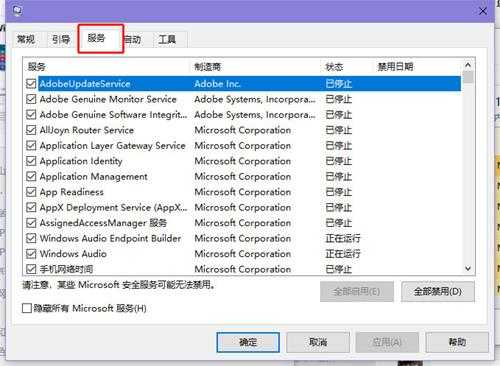Screen dimensions: 500x366
Task: Confirm with the 确定 button
Action: point(248,342)
